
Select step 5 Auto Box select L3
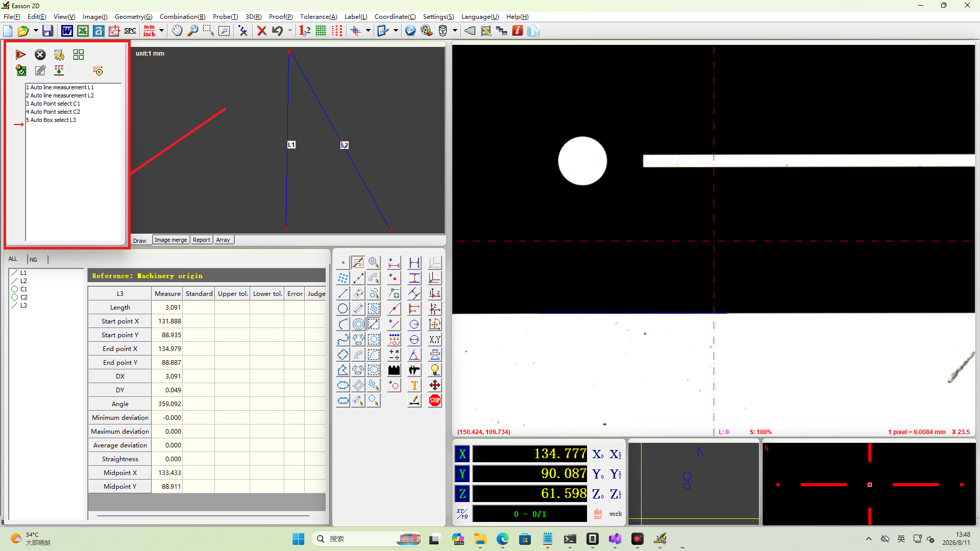(x=51, y=120)
